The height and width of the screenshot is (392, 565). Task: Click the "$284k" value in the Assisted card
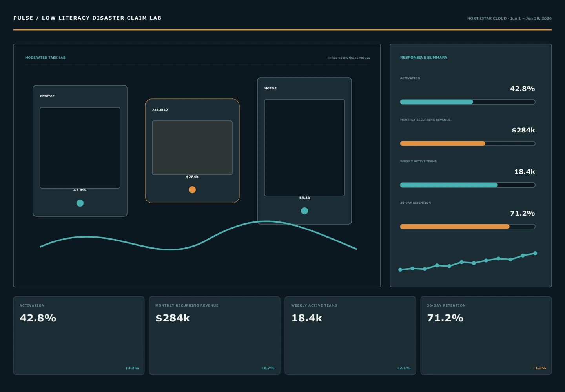192,177
